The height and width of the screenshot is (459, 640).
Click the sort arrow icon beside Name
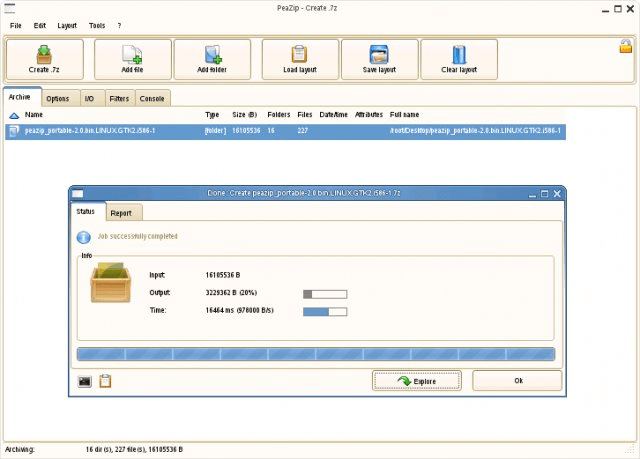14,116
